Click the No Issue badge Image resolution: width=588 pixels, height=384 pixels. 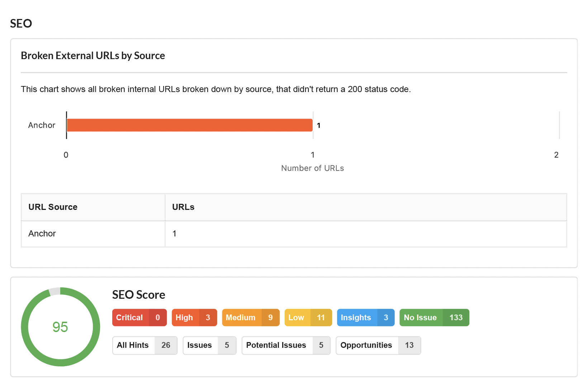[434, 317]
